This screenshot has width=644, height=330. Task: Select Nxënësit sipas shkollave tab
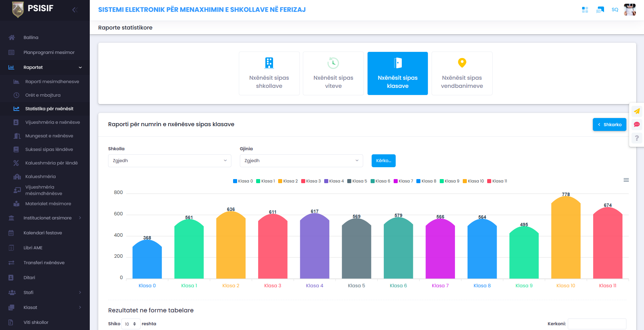click(269, 73)
